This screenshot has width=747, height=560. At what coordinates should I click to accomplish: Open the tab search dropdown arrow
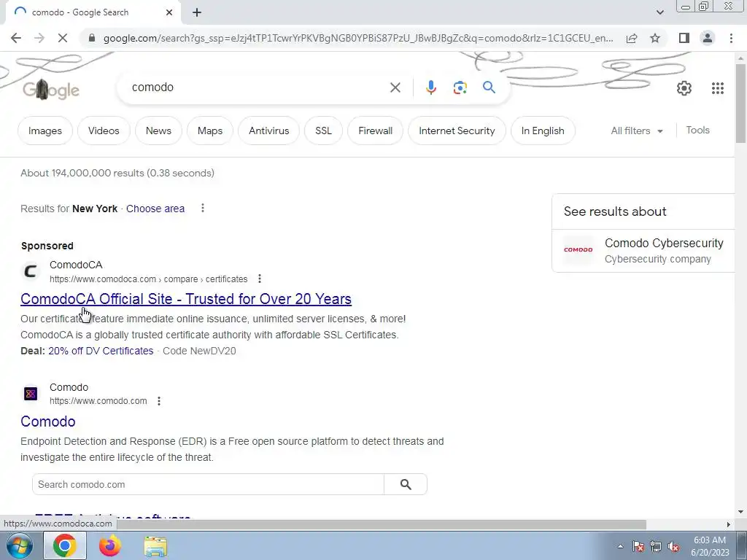[659, 12]
